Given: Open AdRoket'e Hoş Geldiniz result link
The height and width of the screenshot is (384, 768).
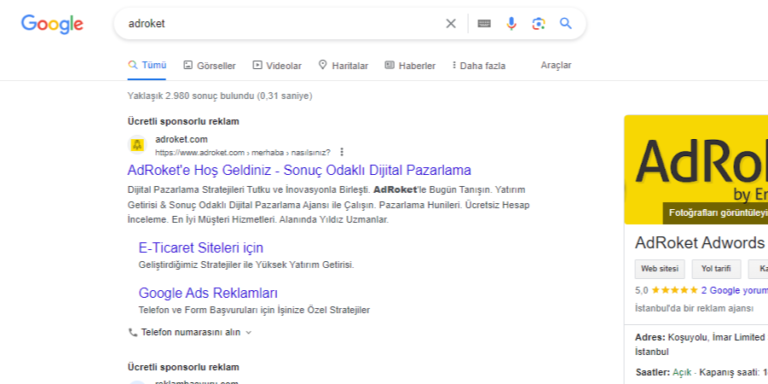Looking at the screenshot, I should click(x=299, y=170).
